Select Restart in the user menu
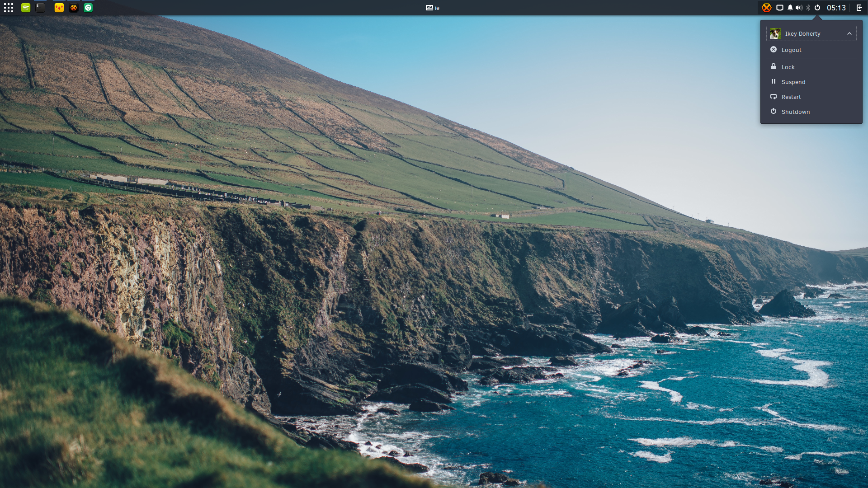The image size is (868, 488). pos(811,97)
